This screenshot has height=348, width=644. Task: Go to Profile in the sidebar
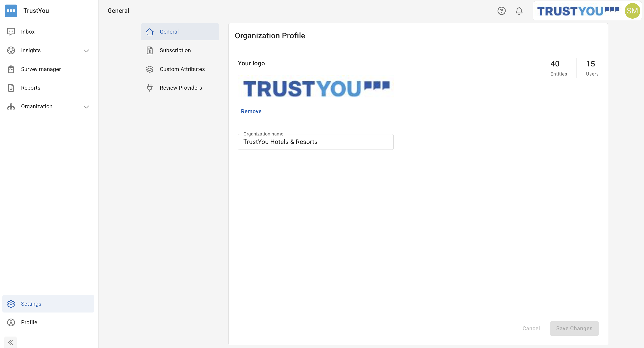coord(48,322)
